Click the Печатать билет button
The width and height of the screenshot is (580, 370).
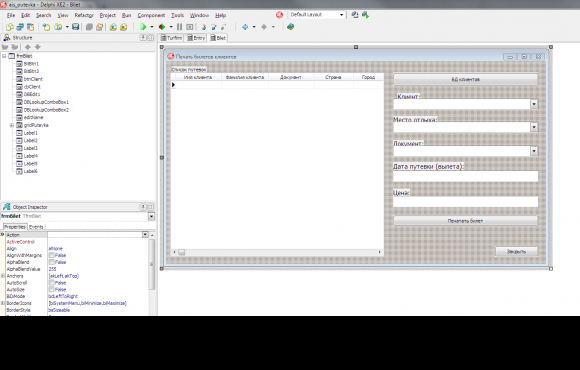tap(465, 221)
